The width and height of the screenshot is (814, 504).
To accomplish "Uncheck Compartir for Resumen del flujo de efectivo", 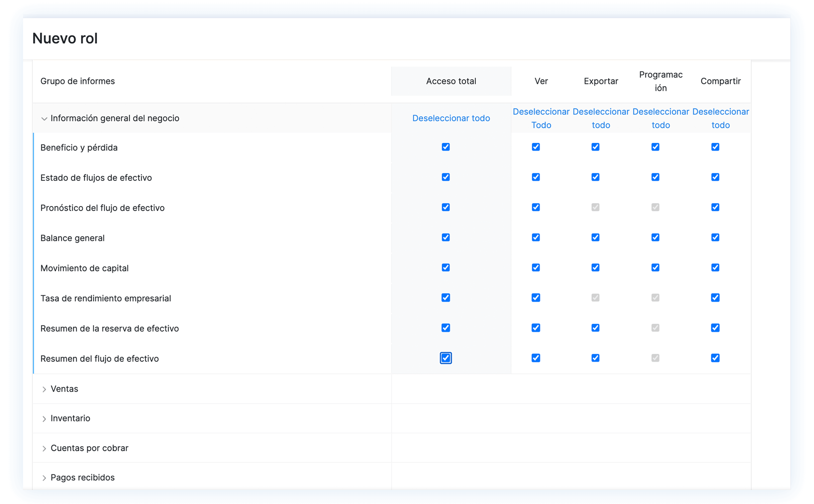I will [x=715, y=358].
